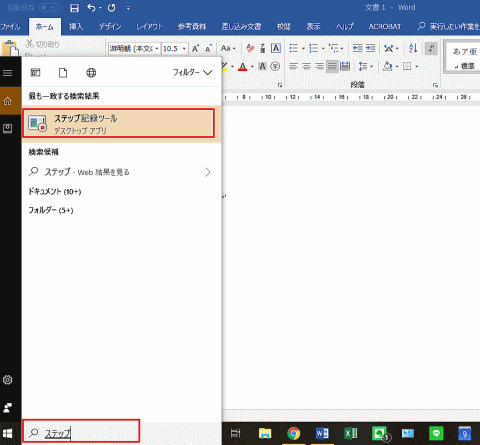Viewport: 480px width, 445px height.
Task: Open the phonetic guide (ruby) tool
Action: tap(263, 49)
